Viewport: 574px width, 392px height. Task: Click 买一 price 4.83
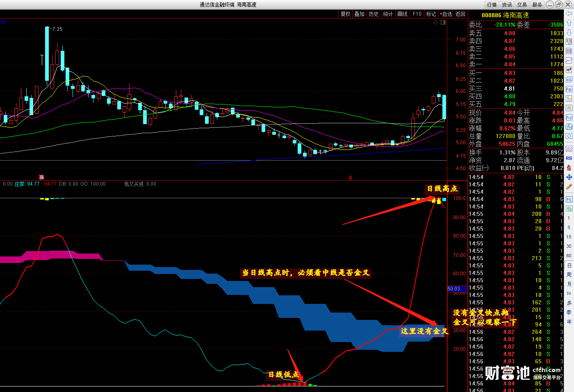(510, 73)
